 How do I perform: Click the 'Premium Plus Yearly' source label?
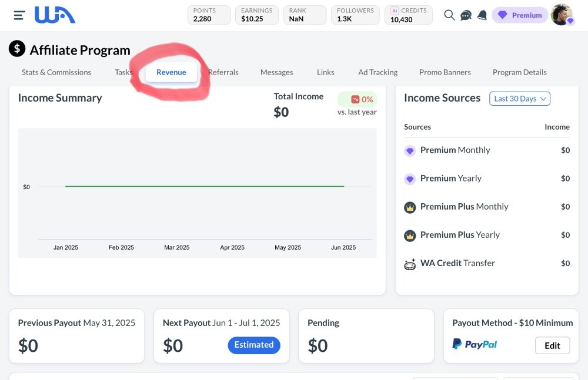(460, 235)
